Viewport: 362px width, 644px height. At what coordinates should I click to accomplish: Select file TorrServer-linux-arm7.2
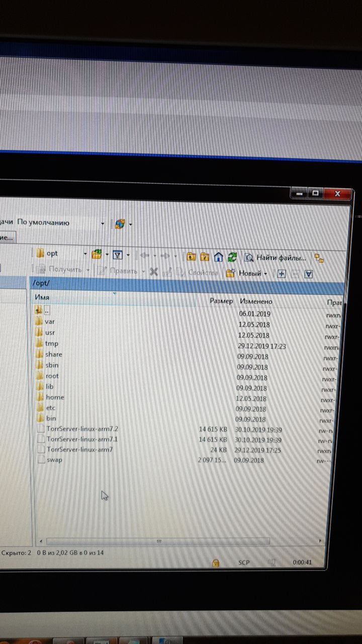coord(82,429)
